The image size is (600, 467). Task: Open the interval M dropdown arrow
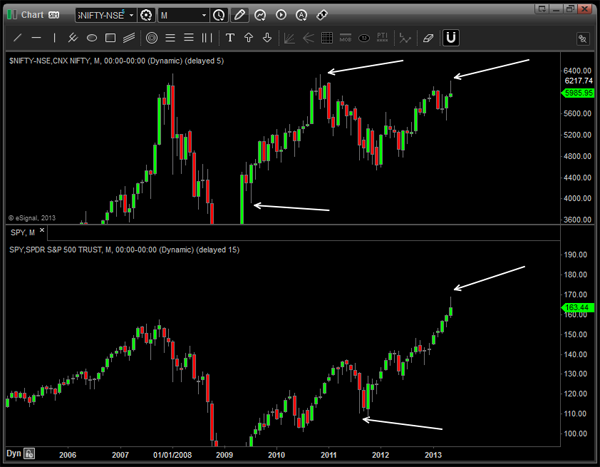[204, 15]
